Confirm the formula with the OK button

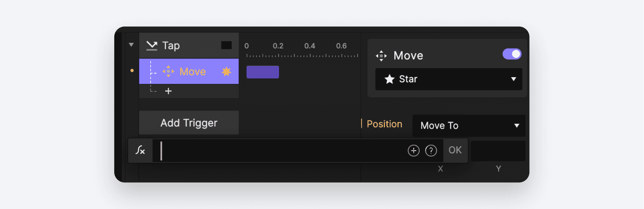(455, 150)
